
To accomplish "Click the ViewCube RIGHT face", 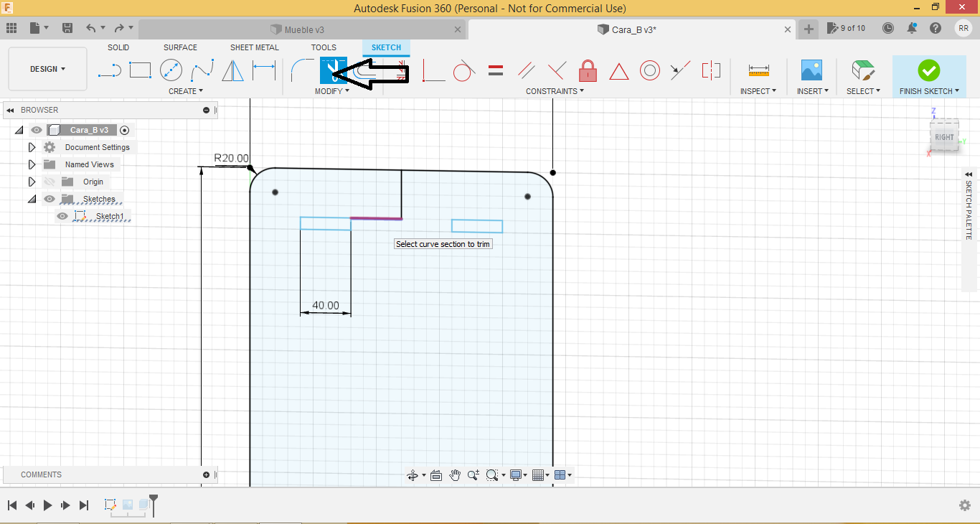I will pos(944,137).
